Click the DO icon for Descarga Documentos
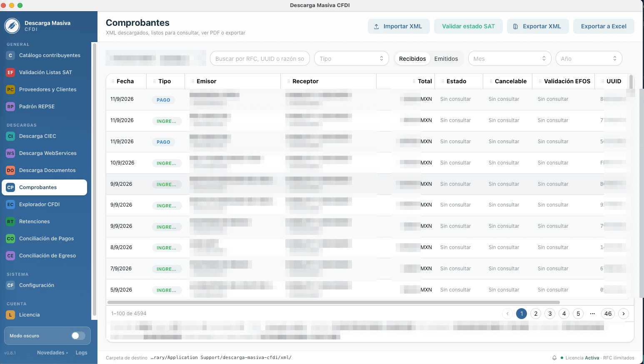 point(10,170)
